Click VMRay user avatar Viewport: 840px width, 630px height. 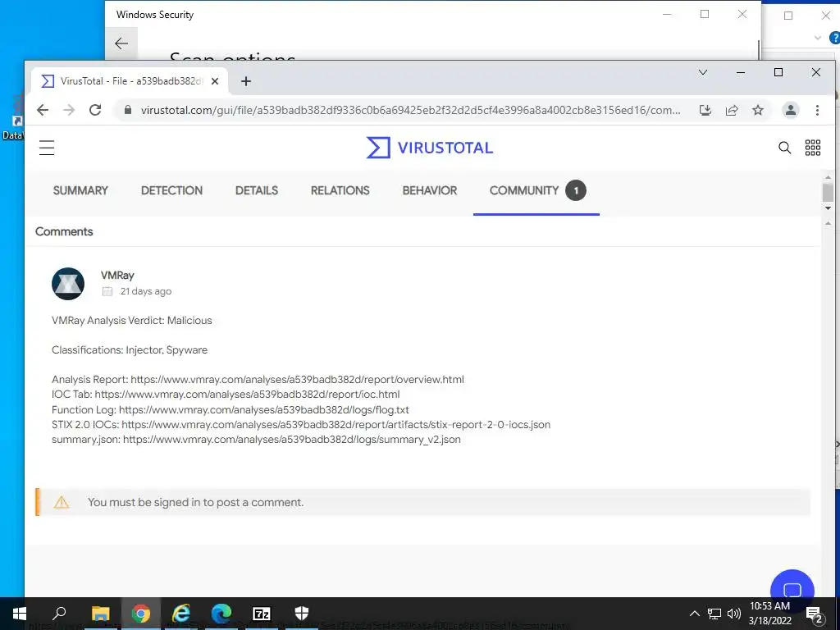tap(68, 284)
